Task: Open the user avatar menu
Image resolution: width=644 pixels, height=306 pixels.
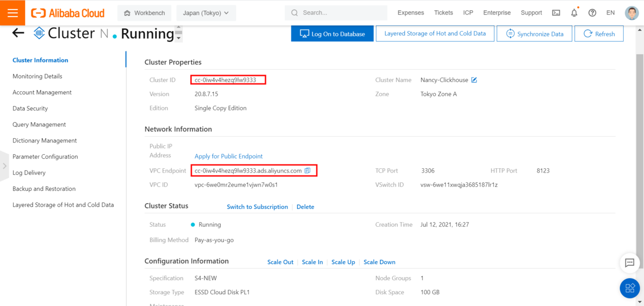Action: pos(632,13)
